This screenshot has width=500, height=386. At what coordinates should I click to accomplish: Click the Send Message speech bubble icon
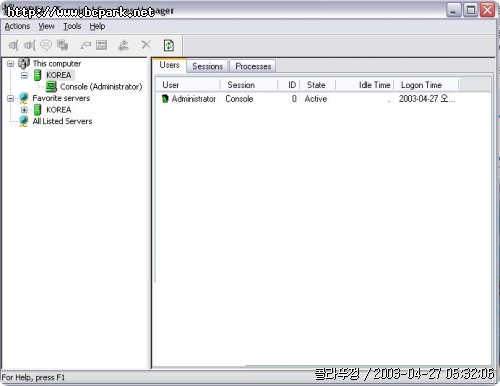point(46,45)
